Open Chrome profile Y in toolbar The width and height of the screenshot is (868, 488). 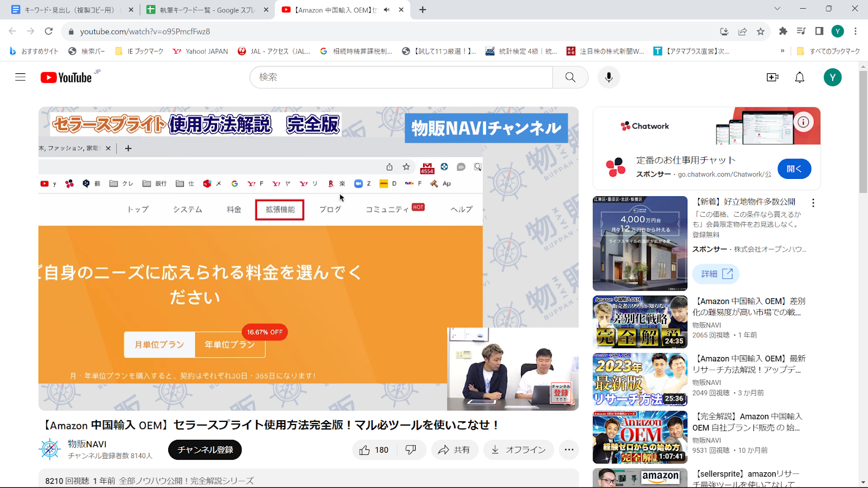[x=838, y=31]
